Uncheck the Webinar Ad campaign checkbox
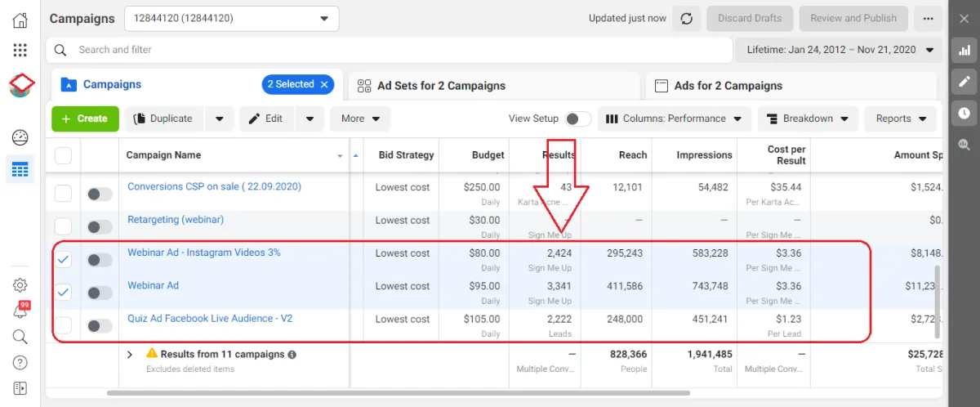This screenshot has width=980, height=407. (x=63, y=292)
